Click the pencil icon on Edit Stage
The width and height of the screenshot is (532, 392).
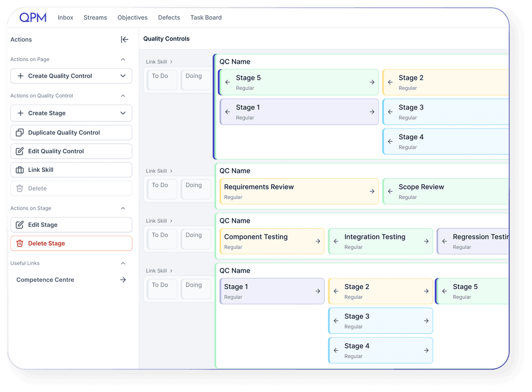pyautogui.click(x=20, y=225)
